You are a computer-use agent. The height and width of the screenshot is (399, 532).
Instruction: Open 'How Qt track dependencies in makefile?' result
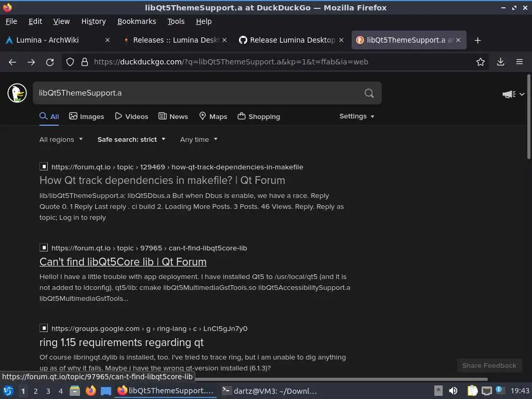162,180
